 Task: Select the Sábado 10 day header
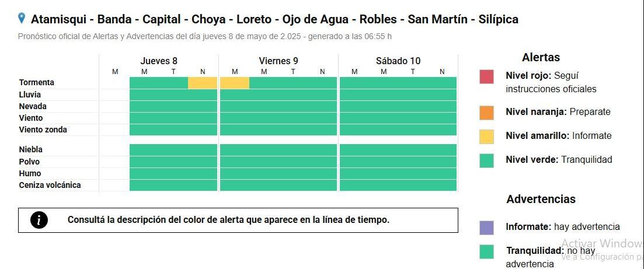(398, 61)
